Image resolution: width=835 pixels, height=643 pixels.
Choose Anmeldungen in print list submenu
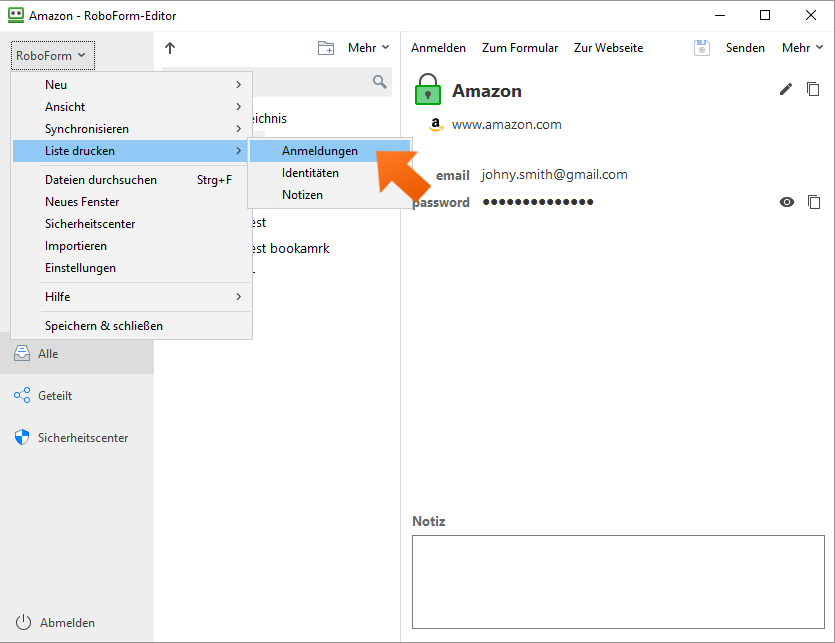pos(330,151)
